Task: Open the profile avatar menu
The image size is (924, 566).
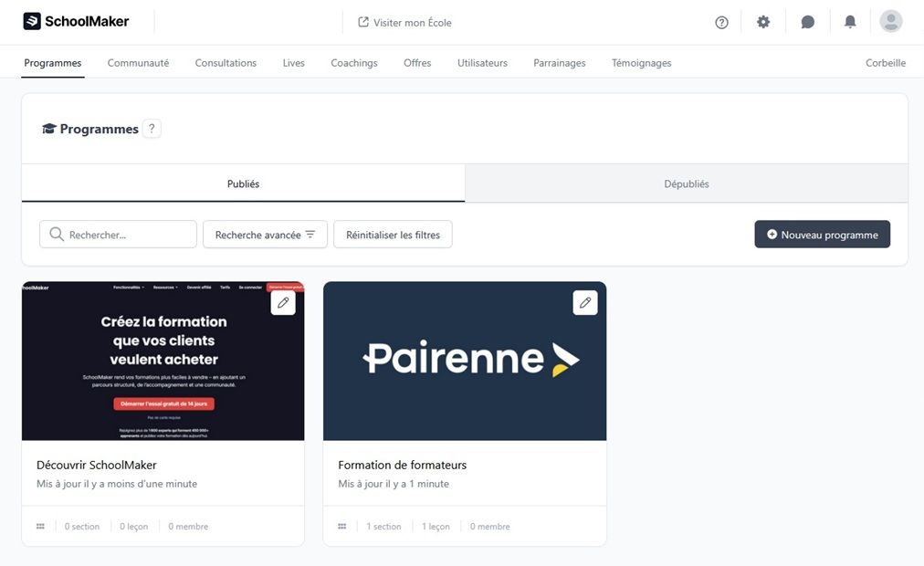Action: click(890, 21)
